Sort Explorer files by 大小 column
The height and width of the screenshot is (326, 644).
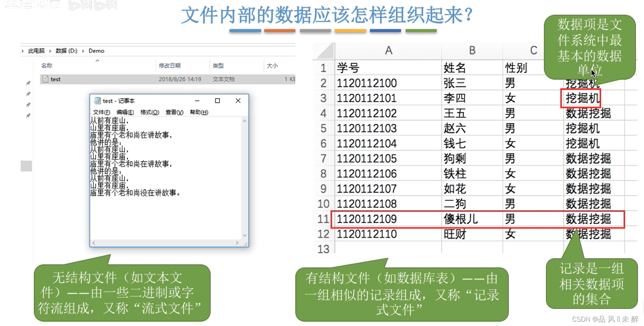[x=272, y=66]
